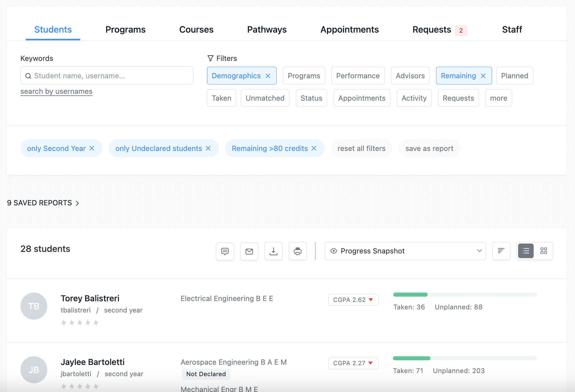Click Torey Balistreri's progress bar
This screenshot has height=392, width=575.
(x=465, y=294)
